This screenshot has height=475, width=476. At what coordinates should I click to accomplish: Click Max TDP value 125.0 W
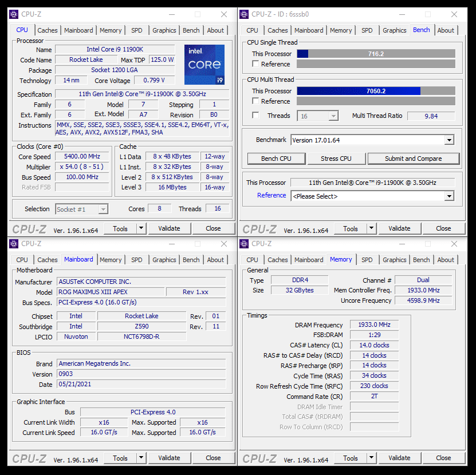pos(162,60)
